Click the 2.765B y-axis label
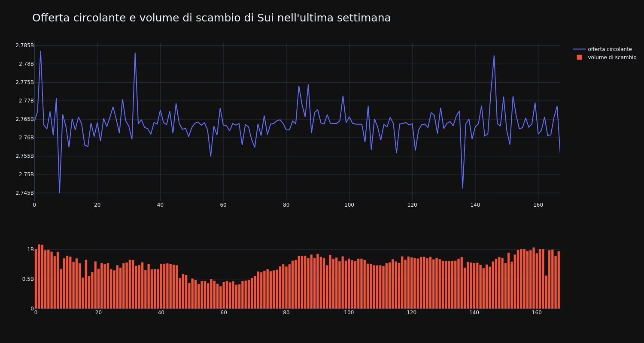The height and width of the screenshot is (343, 644). [x=24, y=119]
